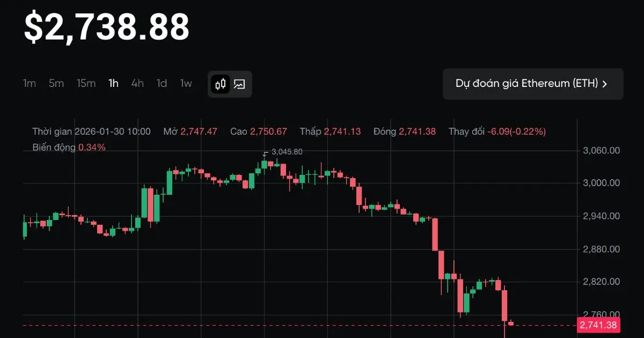Switch to the active 1h tab

pyautogui.click(x=113, y=84)
